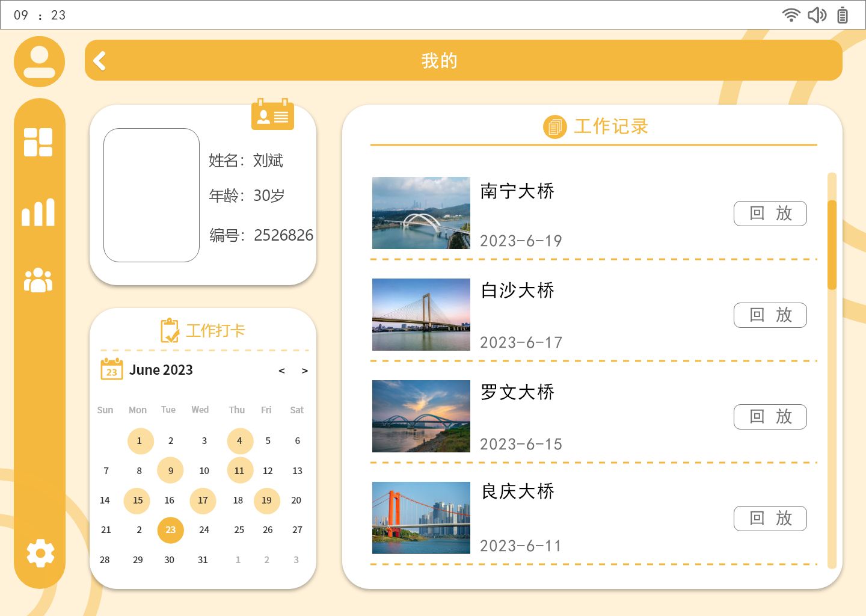Viewport: 866px width, 616px height.
Task: Click the work records scrollbar handle
Action: [832, 245]
